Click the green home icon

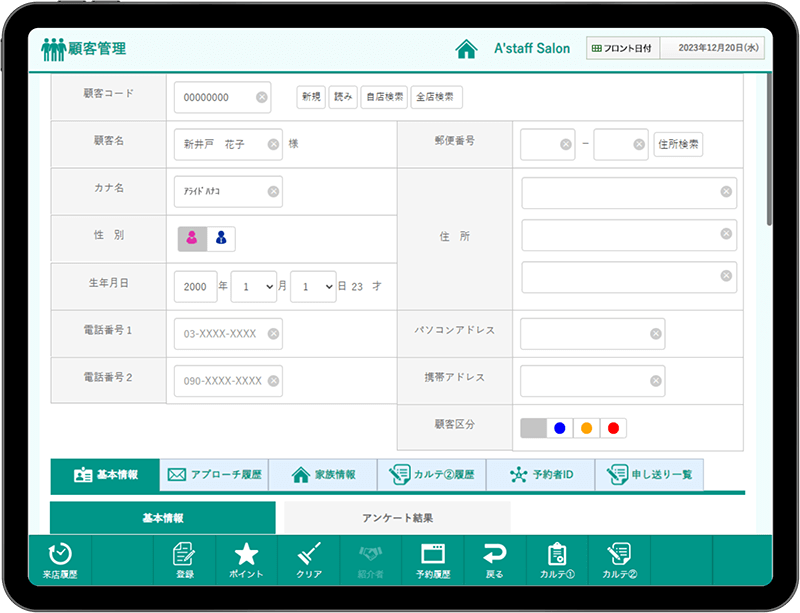pos(466,49)
